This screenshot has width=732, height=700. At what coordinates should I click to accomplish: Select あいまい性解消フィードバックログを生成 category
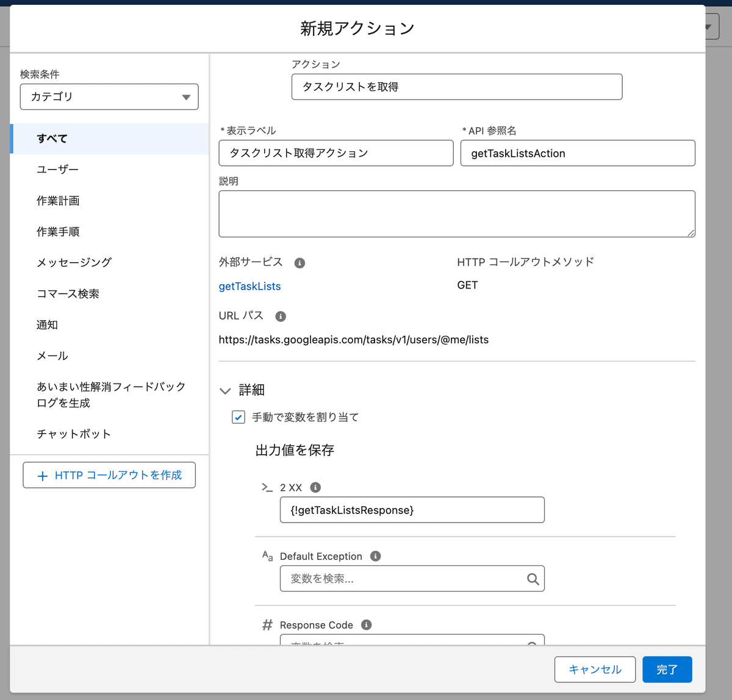[x=110, y=395]
